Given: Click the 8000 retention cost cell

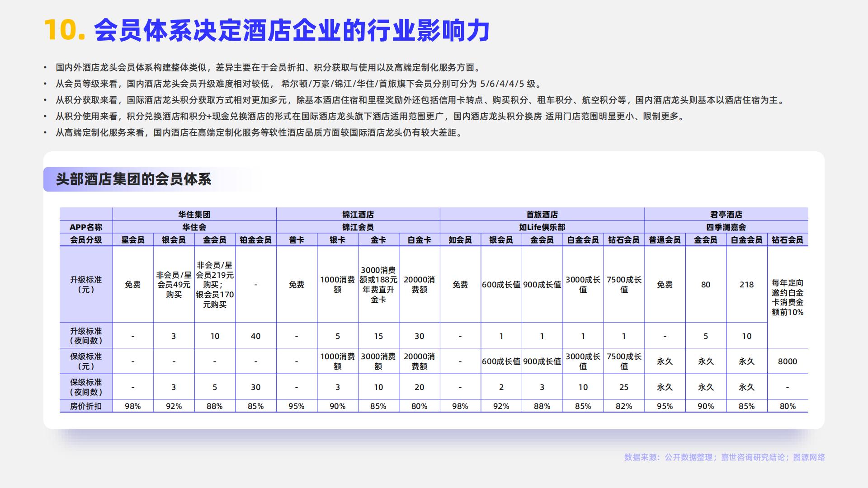Looking at the screenshot, I should point(788,361).
